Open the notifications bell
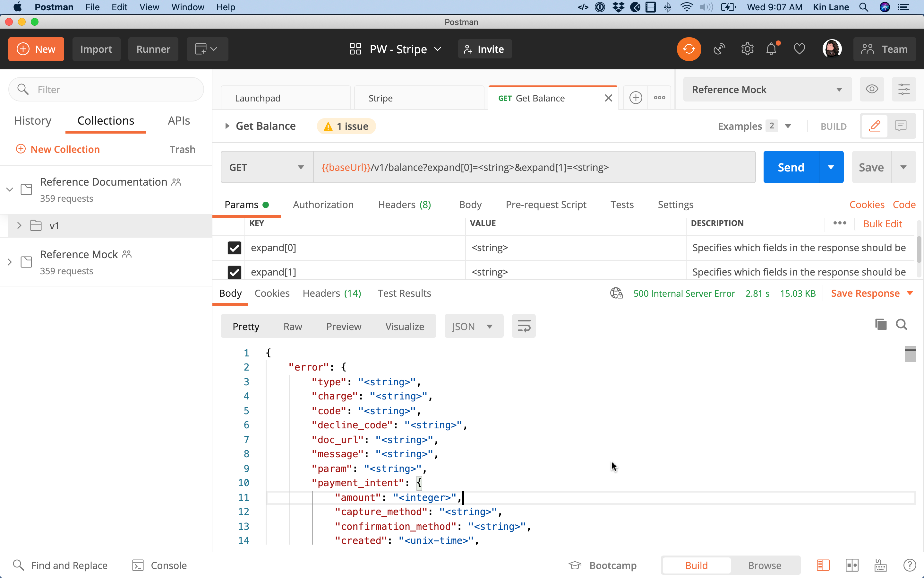The image size is (924, 578). click(x=772, y=49)
